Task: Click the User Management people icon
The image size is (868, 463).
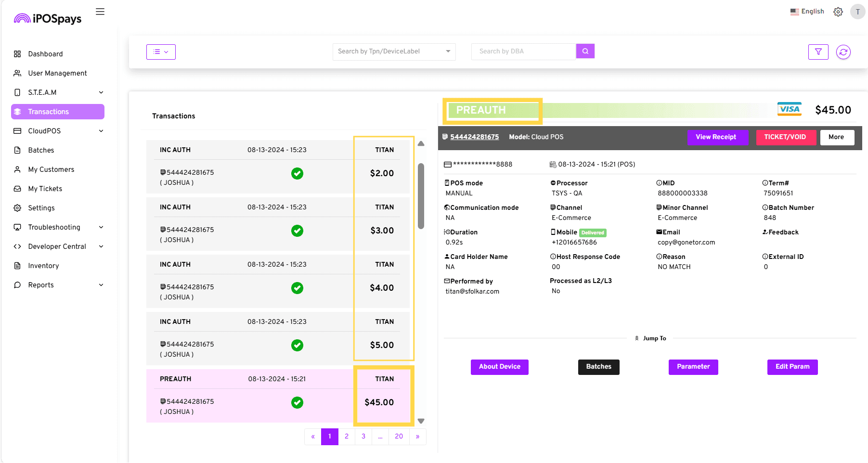Action: (x=17, y=73)
